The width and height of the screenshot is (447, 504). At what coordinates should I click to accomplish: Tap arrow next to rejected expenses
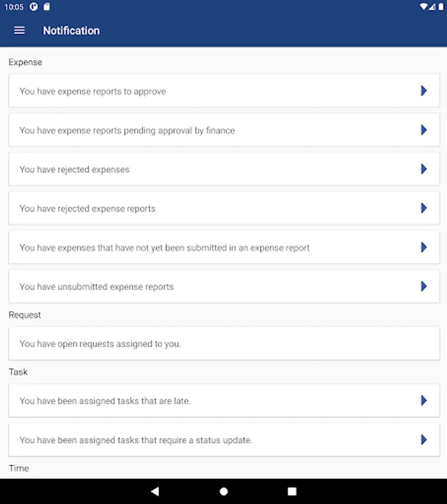[x=424, y=169]
